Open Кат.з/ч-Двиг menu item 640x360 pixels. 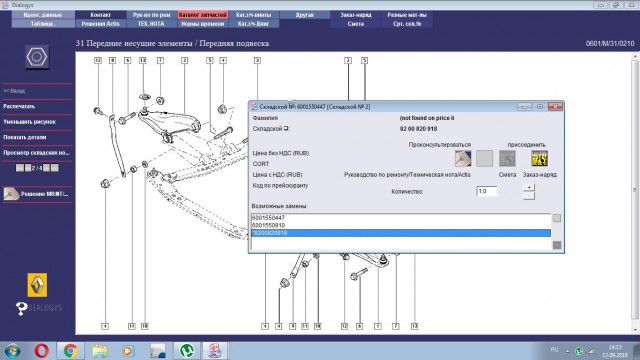[253, 24]
